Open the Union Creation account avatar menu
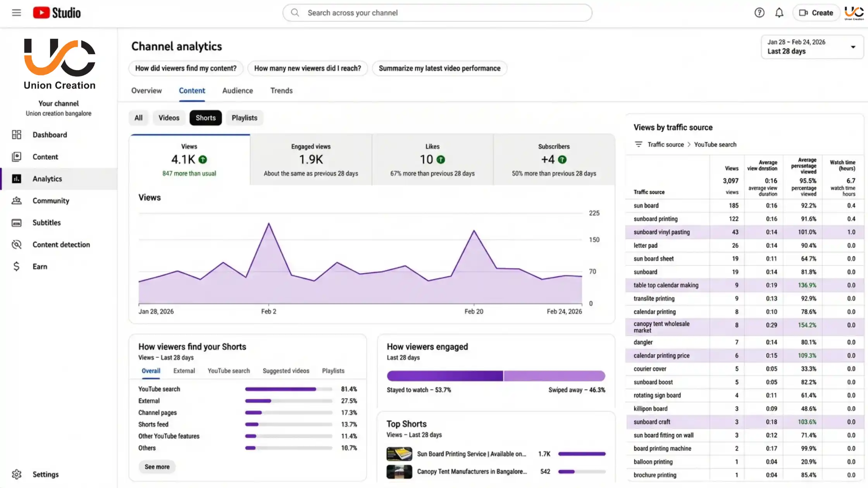 854,12
